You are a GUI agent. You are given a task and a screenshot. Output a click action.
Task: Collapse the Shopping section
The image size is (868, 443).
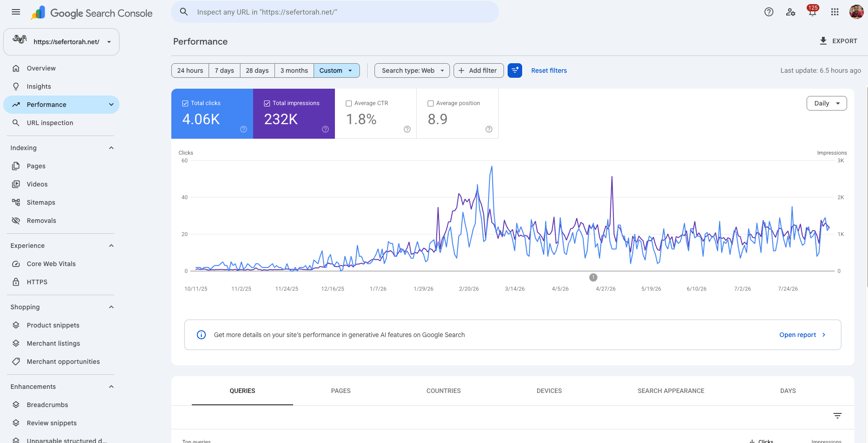(111, 307)
